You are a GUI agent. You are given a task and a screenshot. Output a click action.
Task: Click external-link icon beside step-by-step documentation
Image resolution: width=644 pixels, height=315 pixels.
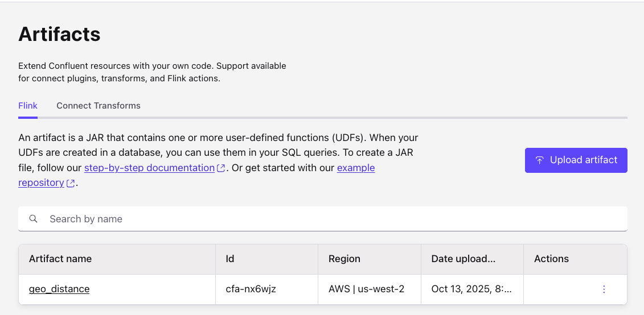tap(221, 168)
